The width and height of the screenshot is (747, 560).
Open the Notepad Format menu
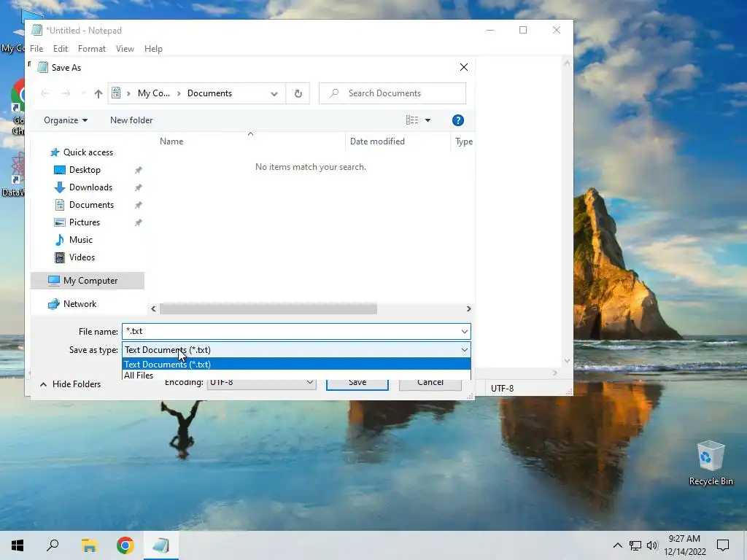[92, 49]
